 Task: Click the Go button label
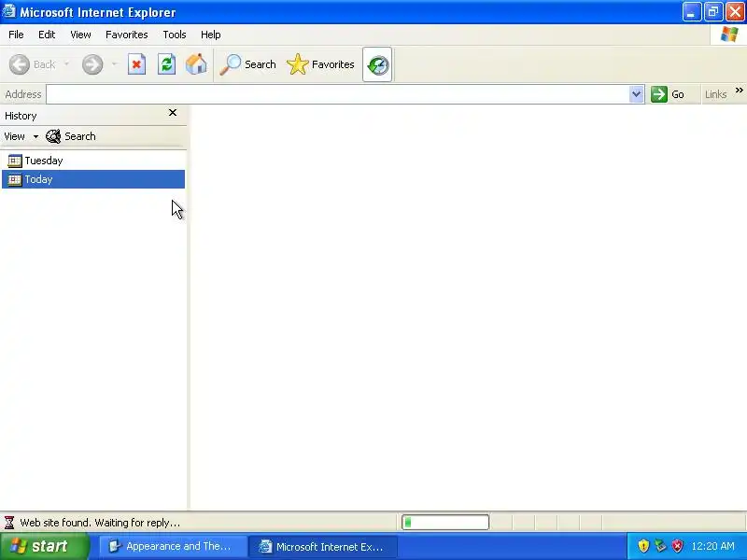[678, 95]
